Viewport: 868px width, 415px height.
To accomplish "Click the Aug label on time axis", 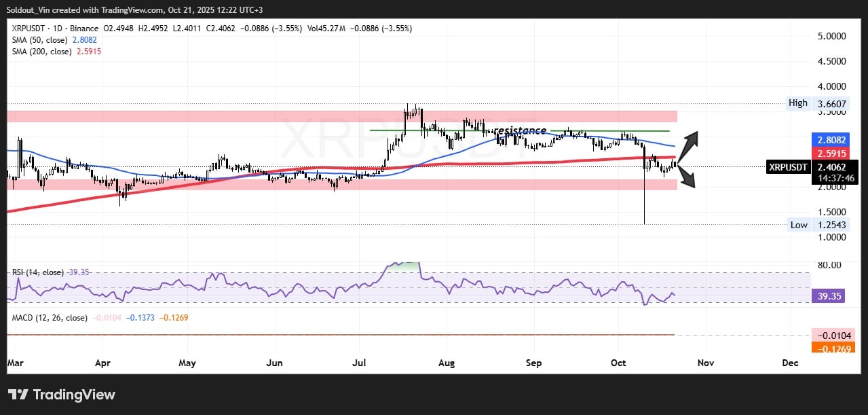I will tap(446, 363).
